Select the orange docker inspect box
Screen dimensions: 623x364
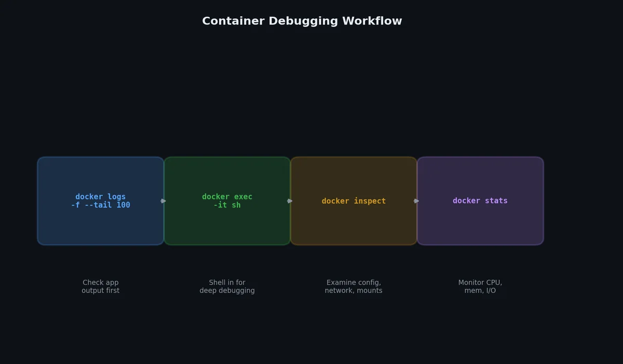(354, 201)
